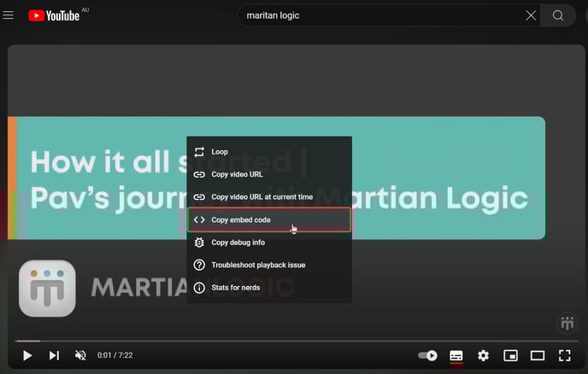Skip to the next video

tap(54, 355)
